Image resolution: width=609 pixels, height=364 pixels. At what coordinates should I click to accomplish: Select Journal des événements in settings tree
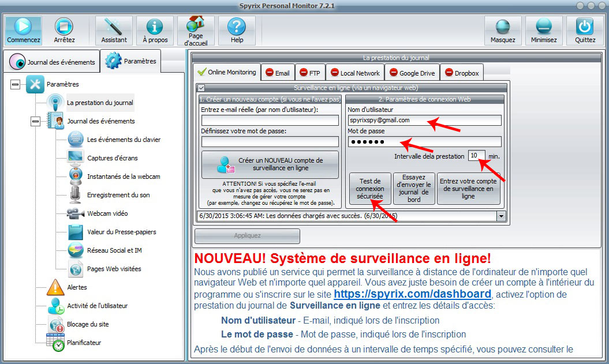coord(101,121)
